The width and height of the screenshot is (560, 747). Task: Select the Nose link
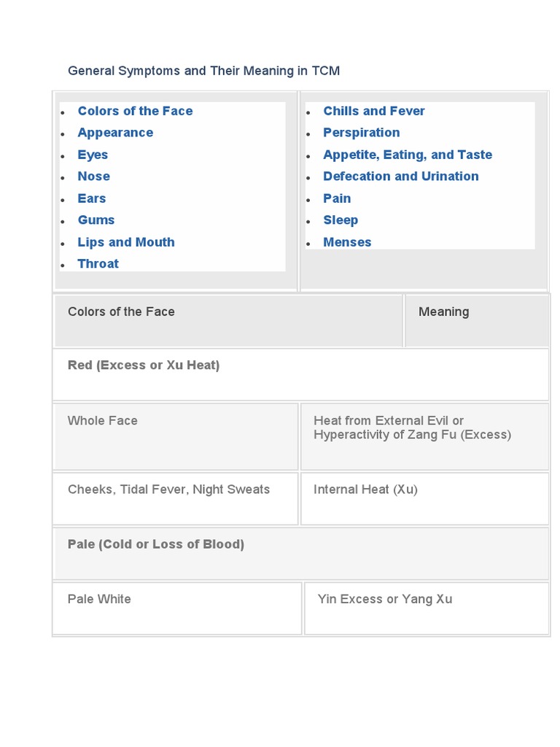pyautogui.click(x=93, y=177)
